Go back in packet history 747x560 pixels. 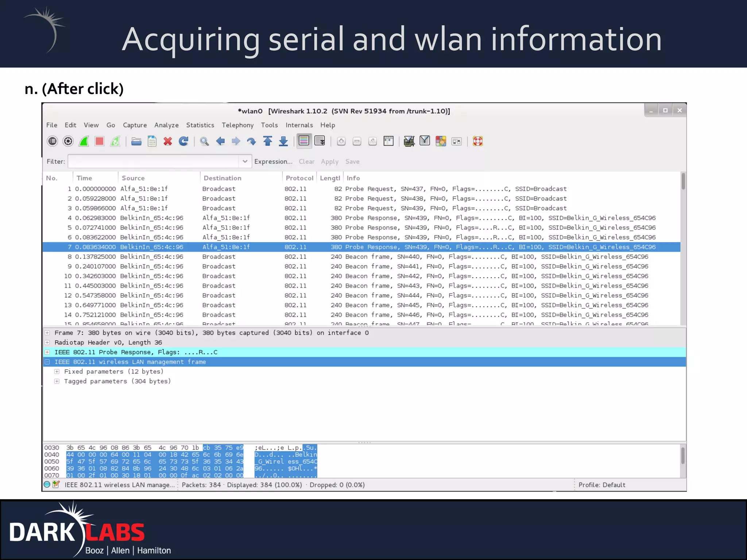coord(220,141)
